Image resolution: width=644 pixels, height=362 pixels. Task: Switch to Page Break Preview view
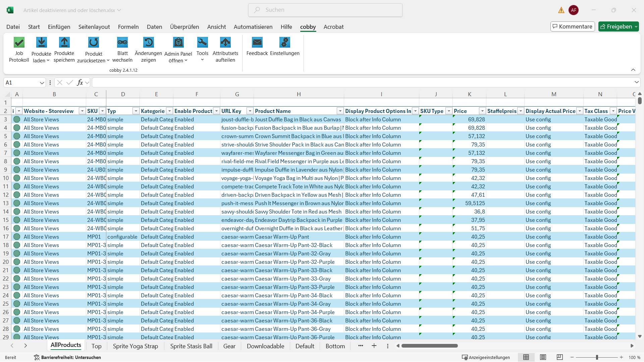pos(559,357)
